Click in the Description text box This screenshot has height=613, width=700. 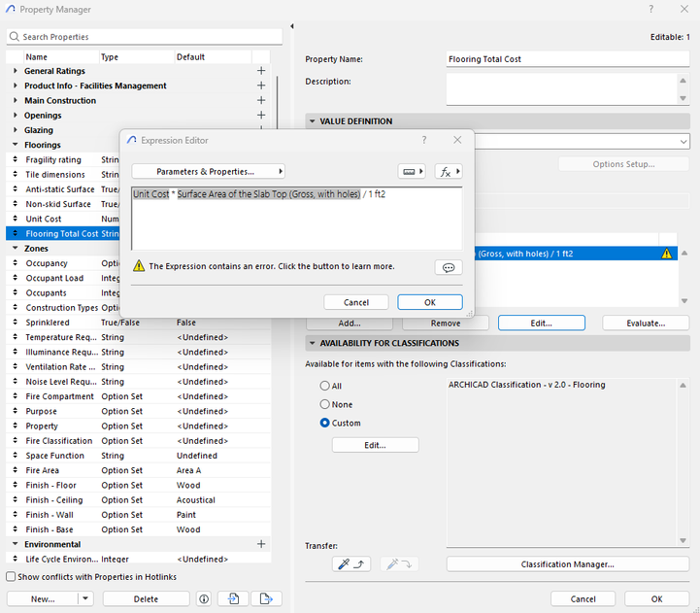click(x=562, y=89)
